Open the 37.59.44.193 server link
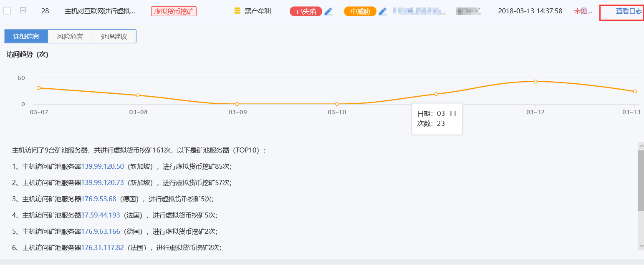Screen dimensions: 644x265 100,215
